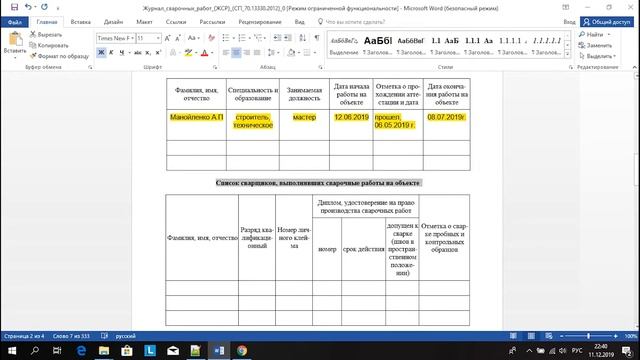The height and width of the screenshot is (360, 640).
Task: Cut selection with Вырезать
Action: point(46,35)
